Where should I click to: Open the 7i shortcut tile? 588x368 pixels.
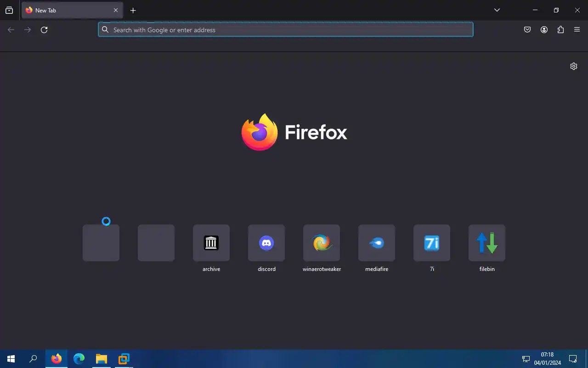432,243
